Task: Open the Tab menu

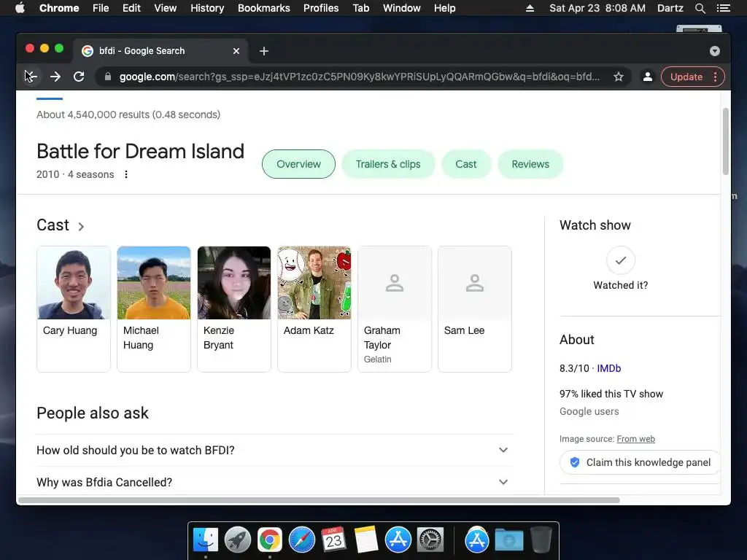Action: pyautogui.click(x=360, y=8)
